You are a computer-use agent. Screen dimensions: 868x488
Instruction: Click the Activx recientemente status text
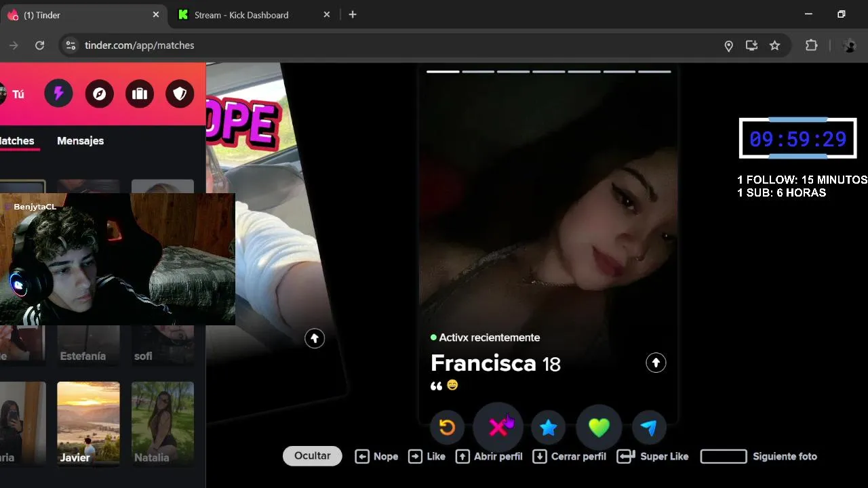point(490,338)
